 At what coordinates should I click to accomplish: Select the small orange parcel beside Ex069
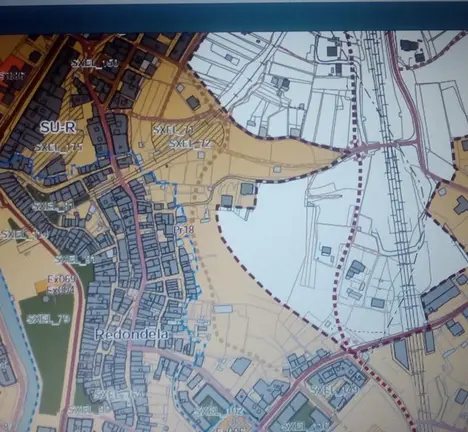[41, 287]
